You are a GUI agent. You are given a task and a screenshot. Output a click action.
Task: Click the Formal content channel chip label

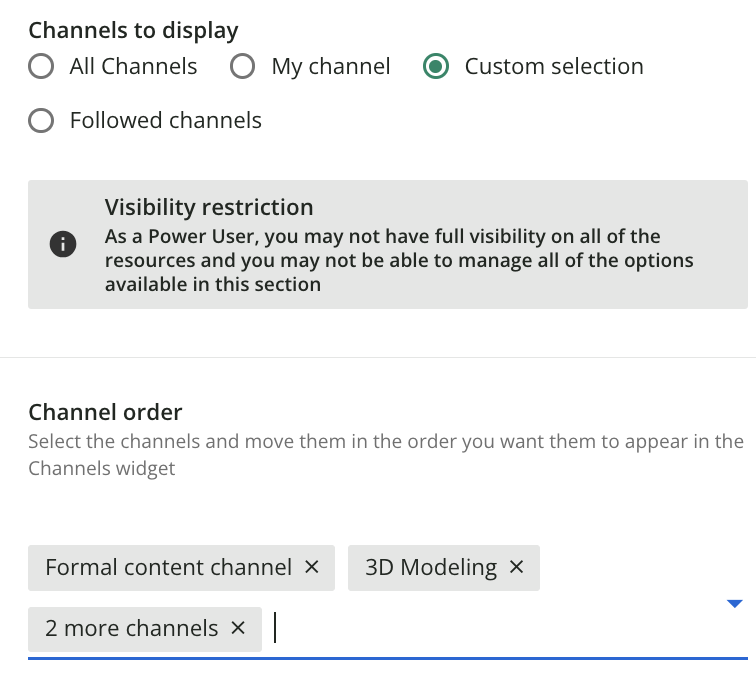click(x=169, y=567)
